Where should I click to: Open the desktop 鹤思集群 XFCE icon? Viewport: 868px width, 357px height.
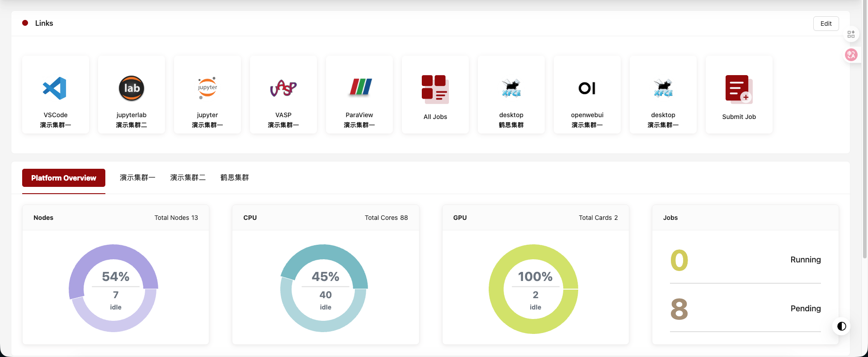511,88
